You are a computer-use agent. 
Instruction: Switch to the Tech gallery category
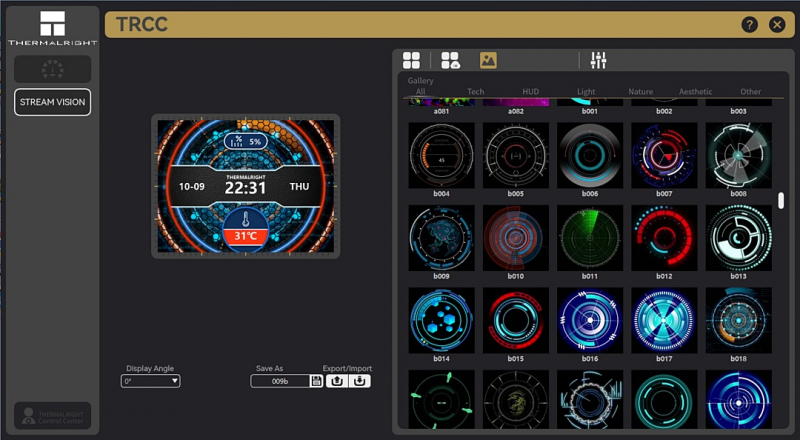tap(476, 92)
